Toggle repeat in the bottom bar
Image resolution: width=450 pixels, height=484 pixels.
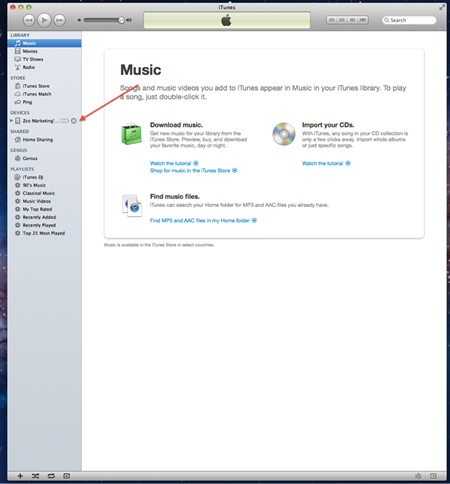51,476
